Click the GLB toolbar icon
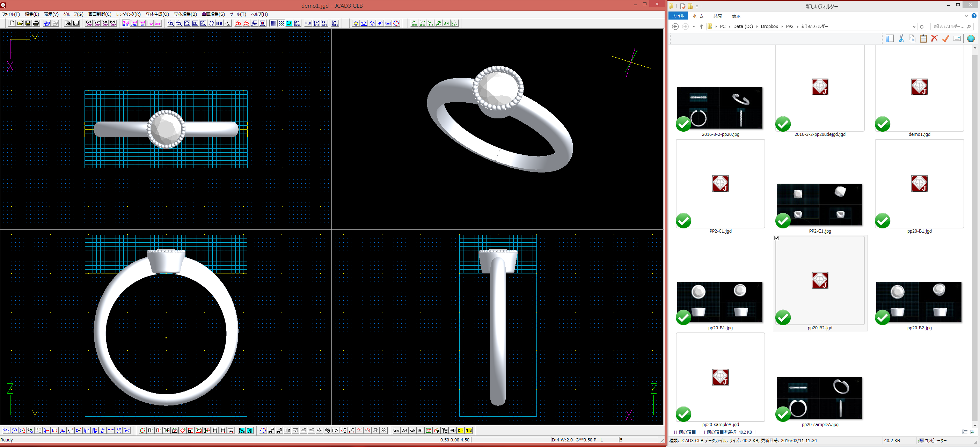The width and height of the screenshot is (980, 447). point(308,23)
